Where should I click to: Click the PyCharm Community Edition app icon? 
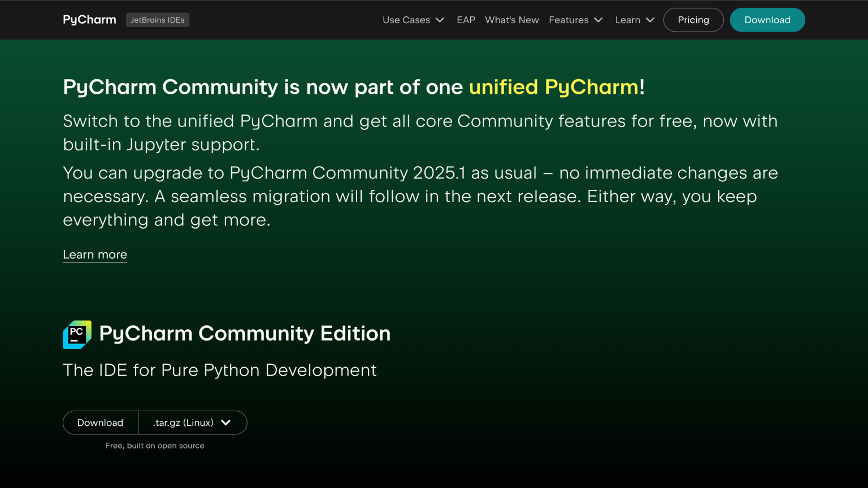pyautogui.click(x=76, y=334)
